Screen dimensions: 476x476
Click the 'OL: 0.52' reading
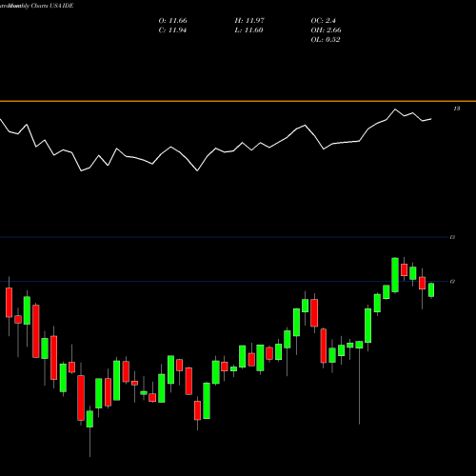[x=326, y=40]
